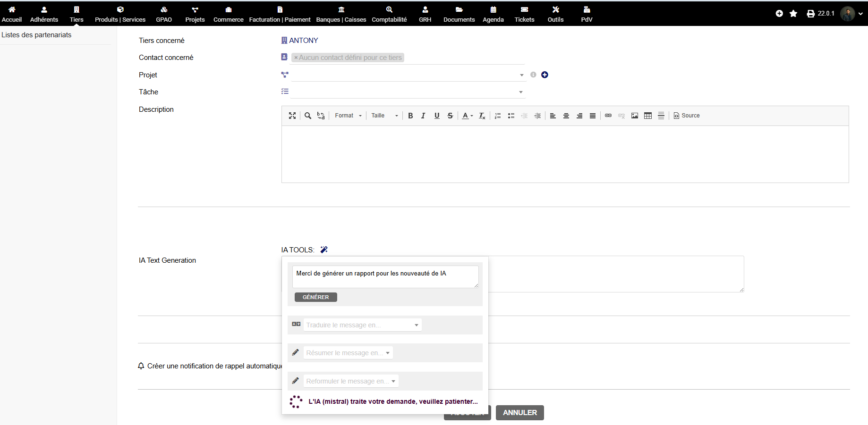Open the GPAO menu
Image resolution: width=868 pixels, height=425 pixels.
pyautogui.click(x=164, y=14)
